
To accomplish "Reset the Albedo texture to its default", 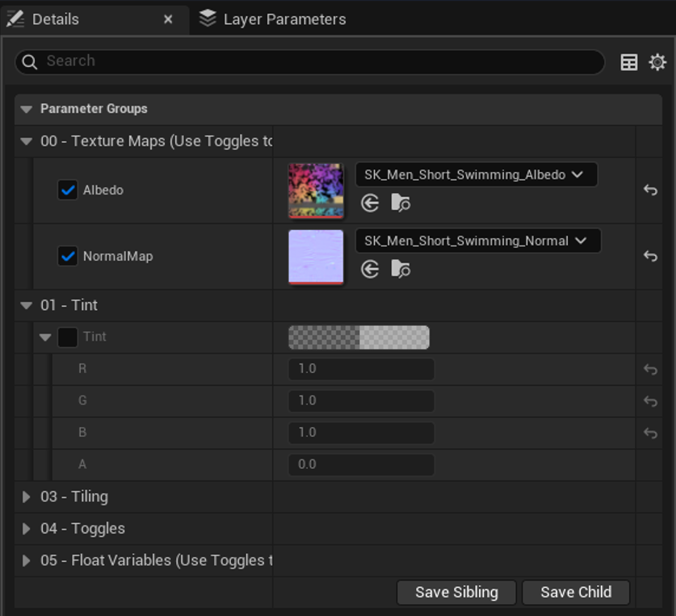I will pyautogui.click(x=650, y=190).
